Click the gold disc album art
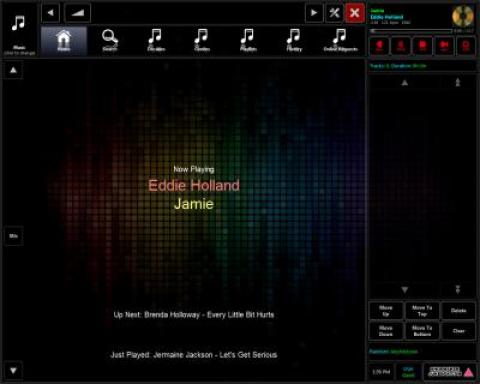Screen dimensions: 480x384 [463, 16]
